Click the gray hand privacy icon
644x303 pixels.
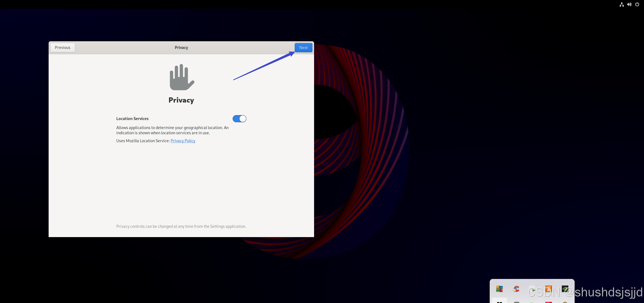coord(181,77)
